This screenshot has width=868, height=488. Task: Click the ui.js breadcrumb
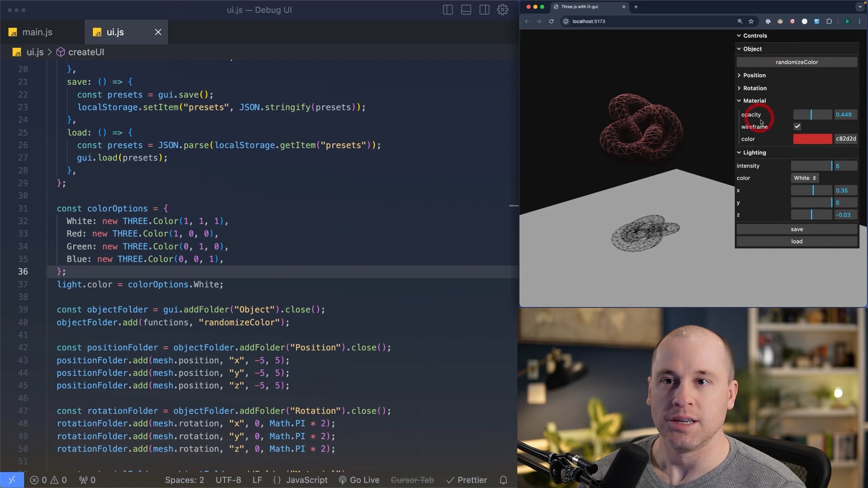point(35,52)
